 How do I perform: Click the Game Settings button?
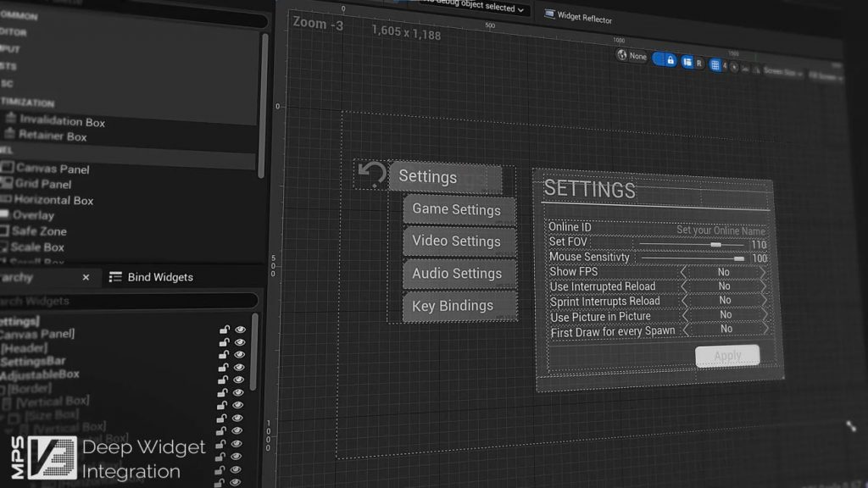tap(459, 210)
